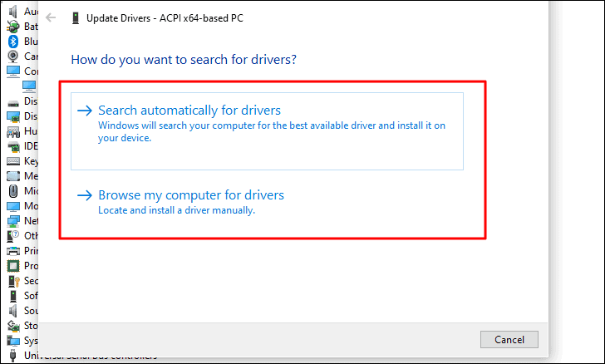This screenshot has width=605, height=364.
Task: Select the Audio speaker icon in Device Manager
Action: tap(12, 12)
